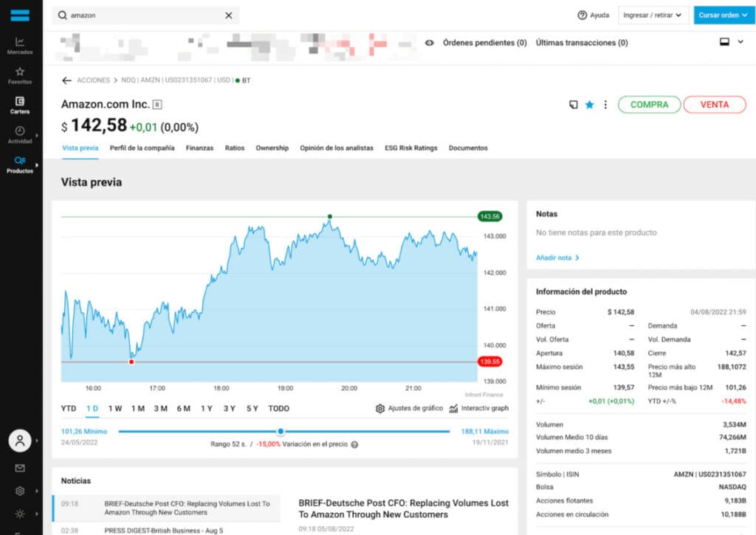Open Actividad in sidebar
The image size is (756, 535).
click(x=20, y=135)
